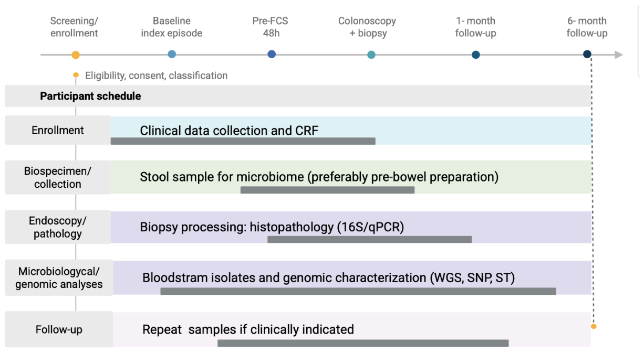
Task: Click the Follow-up row label
Action: tap(59, 329)
